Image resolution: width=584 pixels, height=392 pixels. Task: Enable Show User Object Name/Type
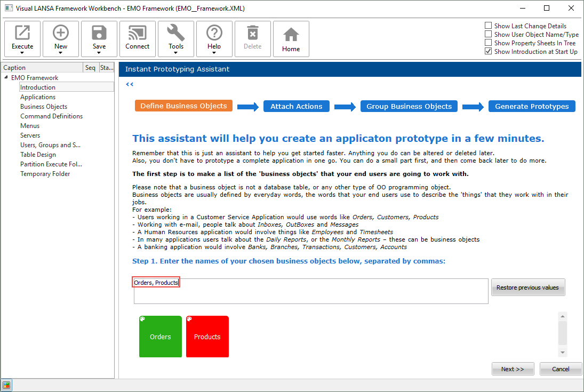click(x=489, y=34)
